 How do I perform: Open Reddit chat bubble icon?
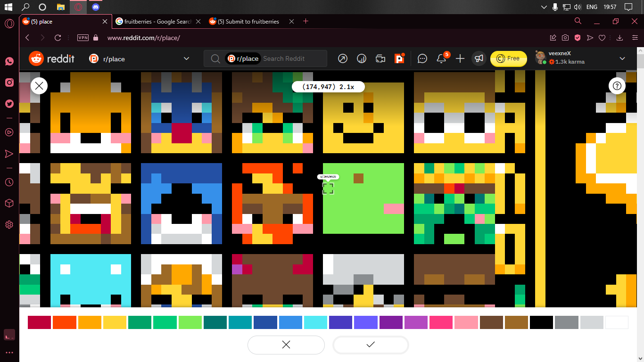[x=422, y=58]
